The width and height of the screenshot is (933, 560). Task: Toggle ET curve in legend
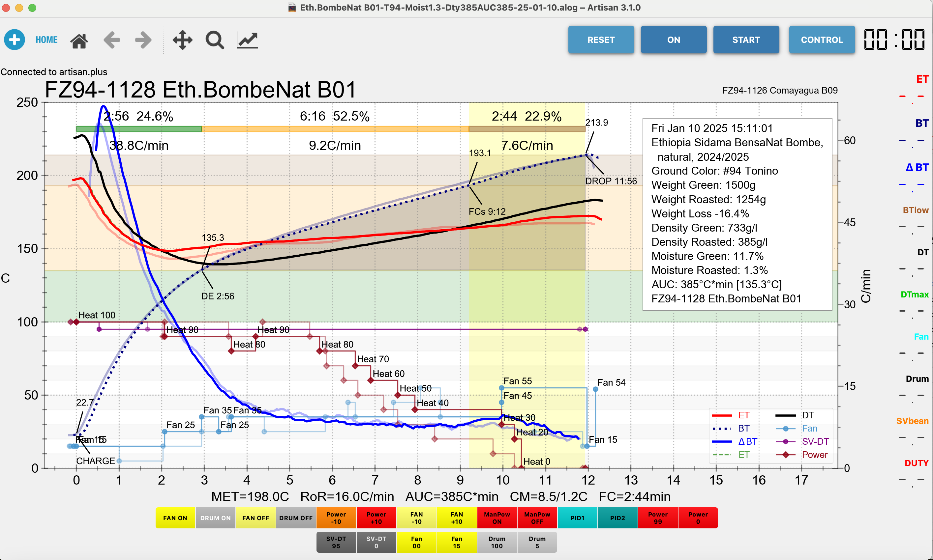click(743, 415)
